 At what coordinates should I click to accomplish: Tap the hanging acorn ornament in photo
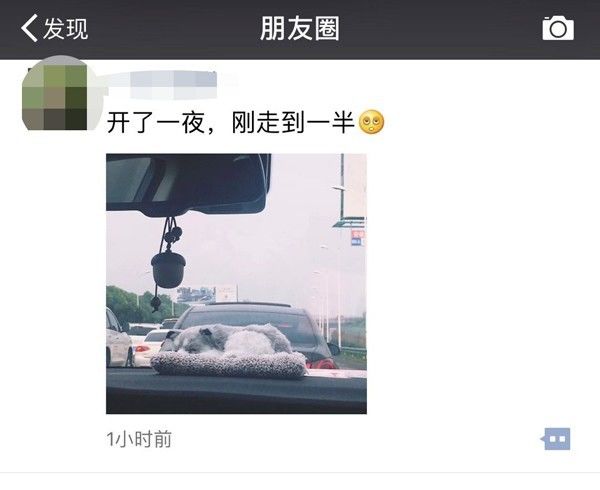click(x=168, y=270)
